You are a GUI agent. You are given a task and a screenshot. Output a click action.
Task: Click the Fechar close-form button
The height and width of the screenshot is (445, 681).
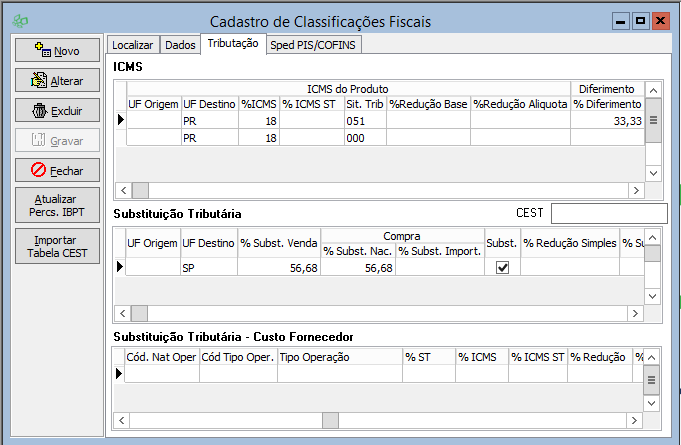coord(57,170)
